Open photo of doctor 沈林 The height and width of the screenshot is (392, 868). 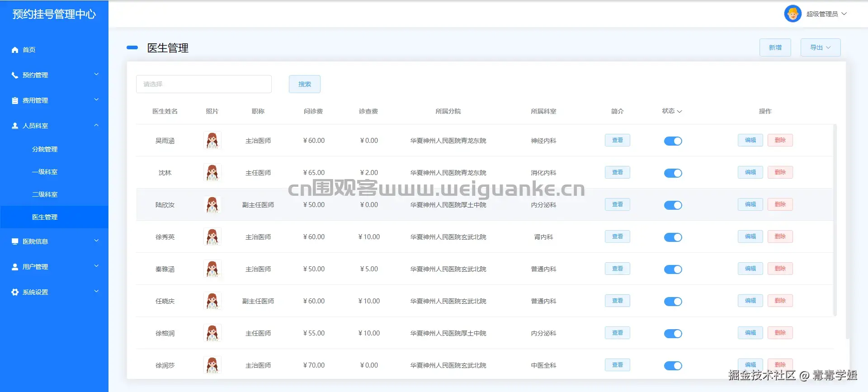coord(212,173)
